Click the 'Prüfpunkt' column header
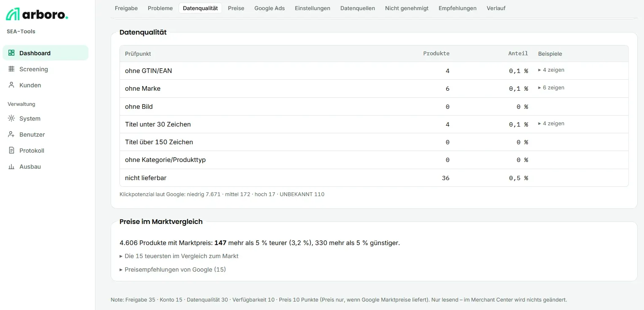Image resolution: width=644 pixels, height=310 pixels. (138, 54)
